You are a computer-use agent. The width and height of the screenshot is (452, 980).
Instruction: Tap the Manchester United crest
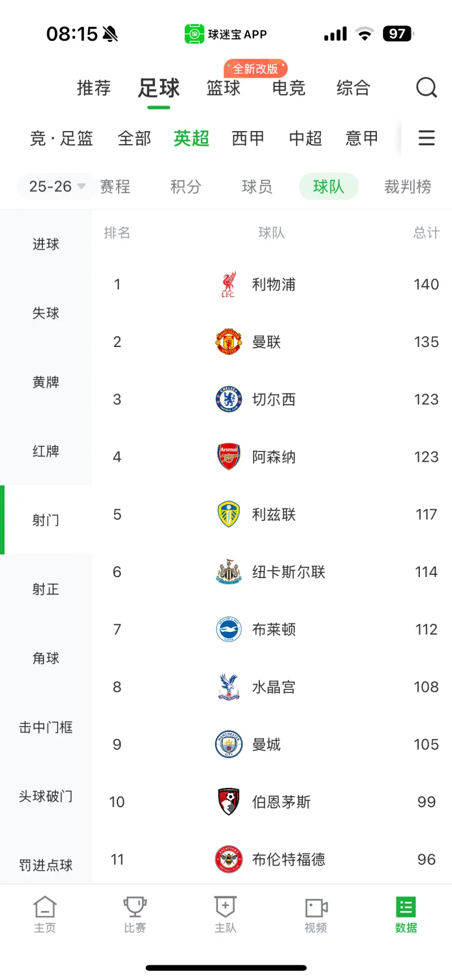[x=228, y=342]
